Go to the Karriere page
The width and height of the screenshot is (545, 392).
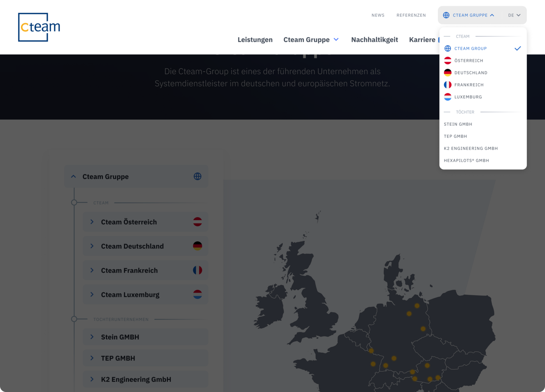click(422, 40)
